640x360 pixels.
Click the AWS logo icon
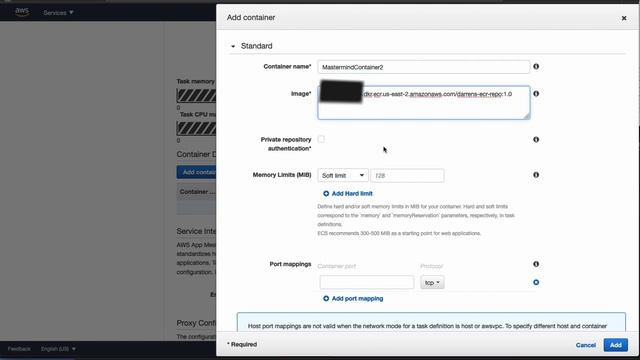click(22, 12)
